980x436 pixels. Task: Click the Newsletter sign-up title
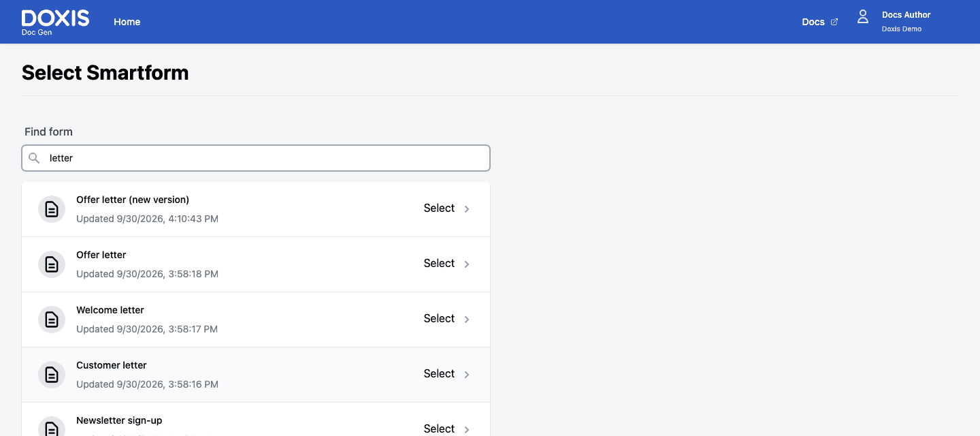point(119,420)
